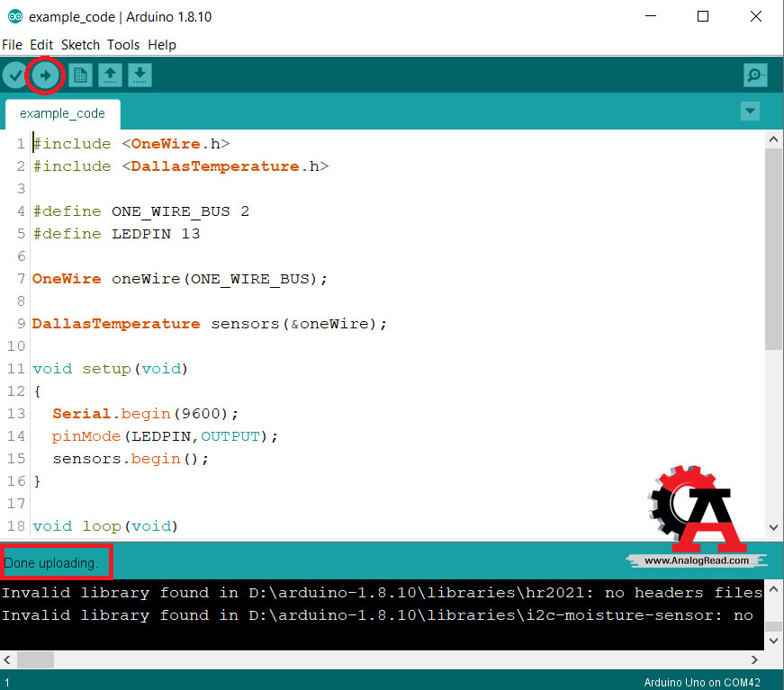The width and height of the screenshot is (784, 690).
Task: Click line number 10 in the gutter
Action: (x=16, y=346)
